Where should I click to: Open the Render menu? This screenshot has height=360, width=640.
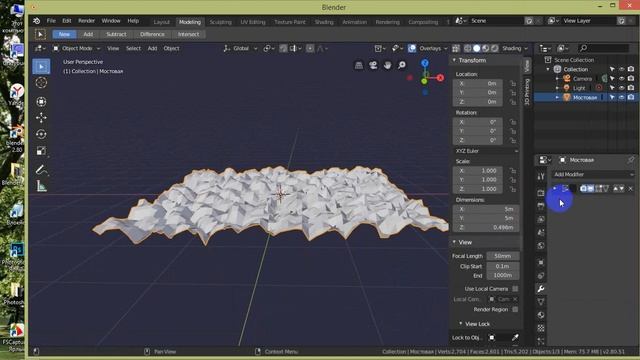(x=86, y=21)
